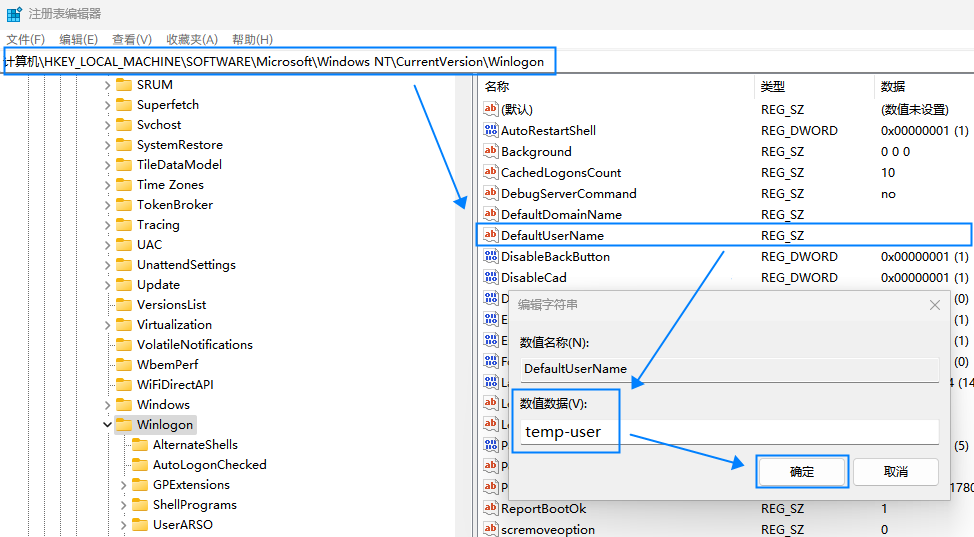Open the 文件(F) menu
This screenshot has height=537, width=974.
click(26, 39)
